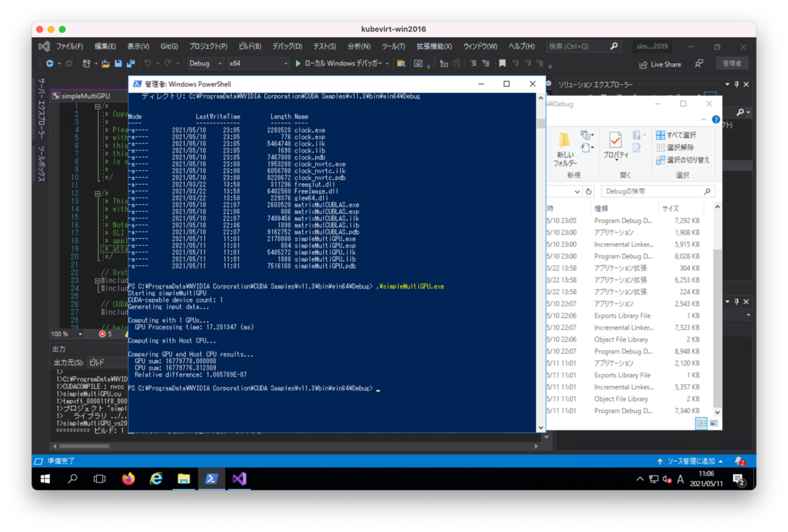The image size is (788, 532).
Task: Open the File menu
Action: (x=70, y=47)
